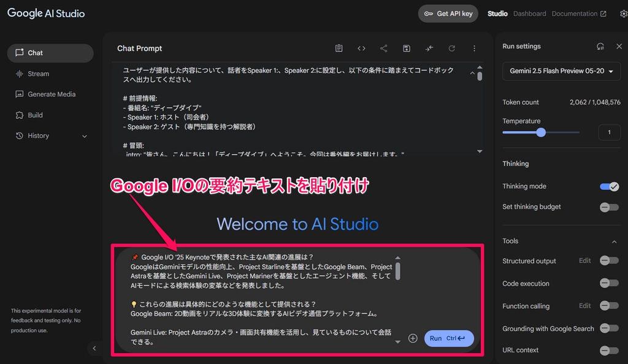Click the system instructions scroll down arrow

pyautogui.click(x=480, y=151)
